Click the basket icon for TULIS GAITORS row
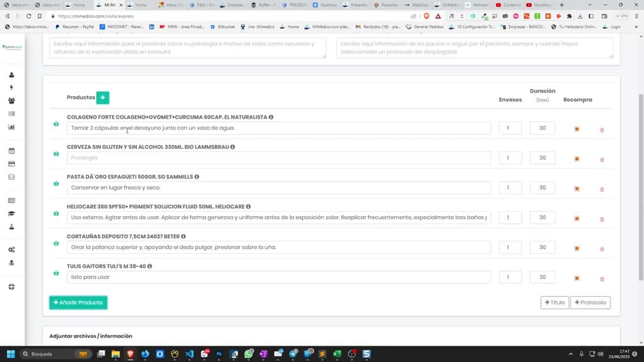Viewport: 644px width, 362px height. (x=56, y=273)
